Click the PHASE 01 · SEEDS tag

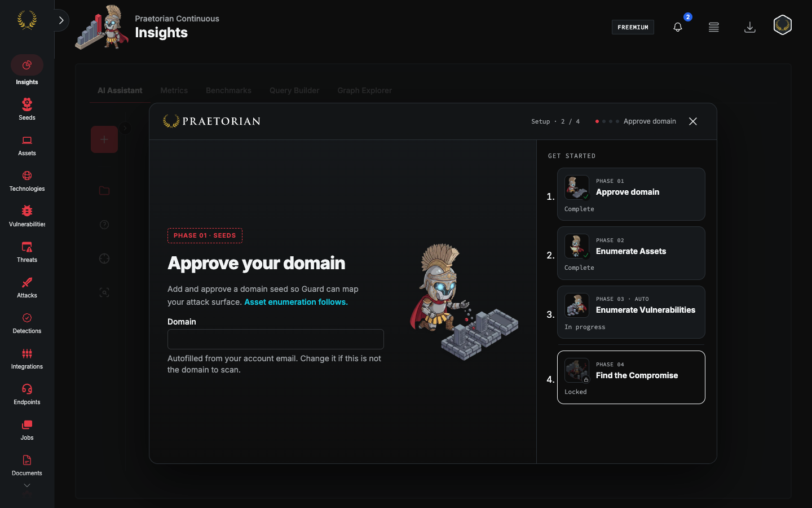(x=205, y=235)
